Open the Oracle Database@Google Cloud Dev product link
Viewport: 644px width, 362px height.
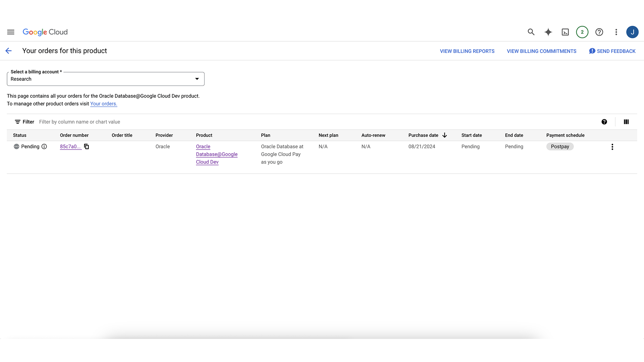pyautogui.click(x=216, y=154)
